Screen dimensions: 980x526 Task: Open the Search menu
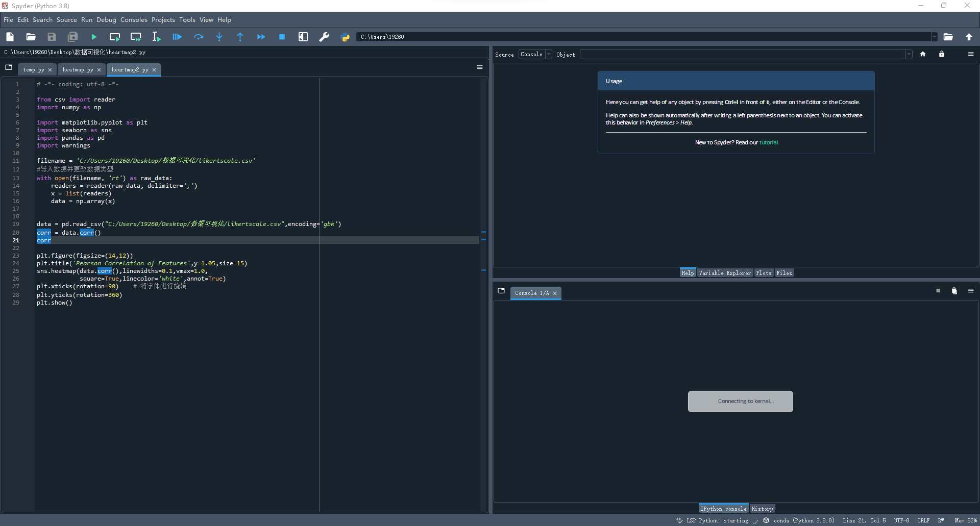tap(43, 20)
